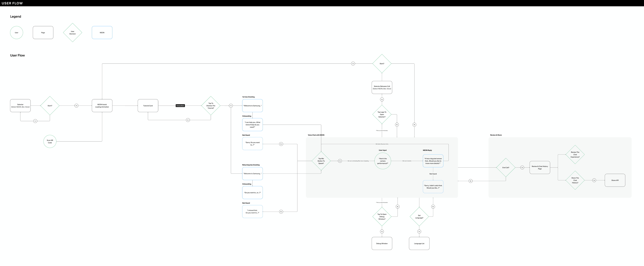Screen dimensions: 644x266
Task: Click the User Decision legend diamond
Action: point(72,33)
